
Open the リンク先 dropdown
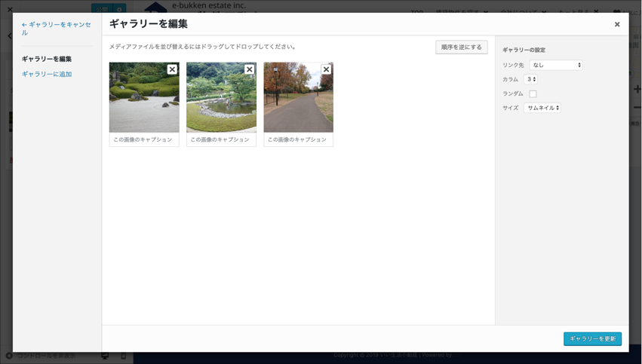coord(556,66)
